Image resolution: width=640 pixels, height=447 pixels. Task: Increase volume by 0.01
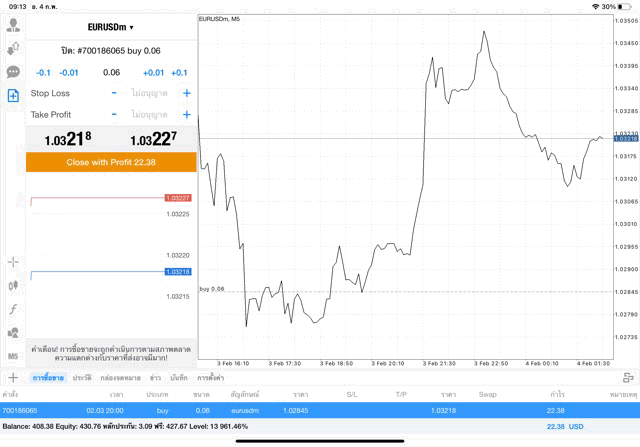153,73
